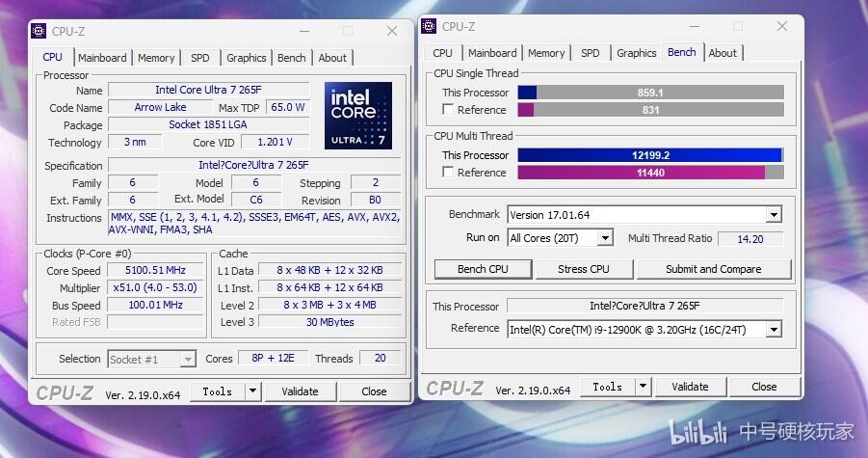Click Level 2 value 8 x 3 MB + 3 x 4 MB
868x458 pixels.
click(x=329, y=305)
